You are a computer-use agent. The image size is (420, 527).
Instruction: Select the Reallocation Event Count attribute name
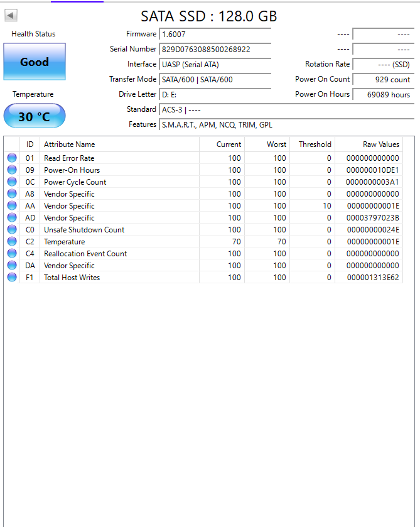[x=85, y=253]
